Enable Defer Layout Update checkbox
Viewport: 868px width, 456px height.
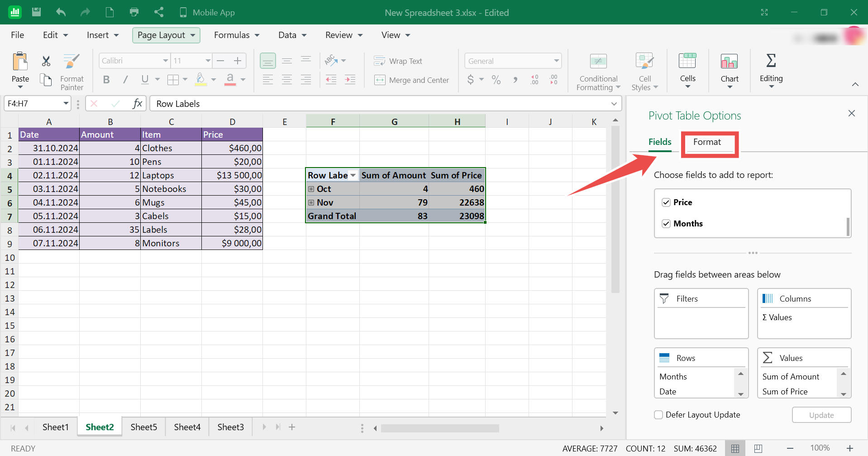pyautogui.click(x=659, y=415)
